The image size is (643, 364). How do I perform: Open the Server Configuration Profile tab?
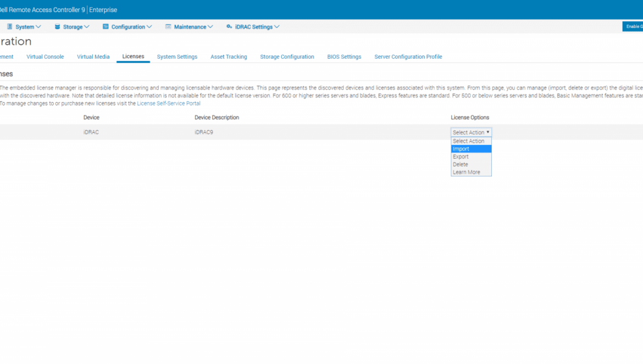[x=408, y=57]
